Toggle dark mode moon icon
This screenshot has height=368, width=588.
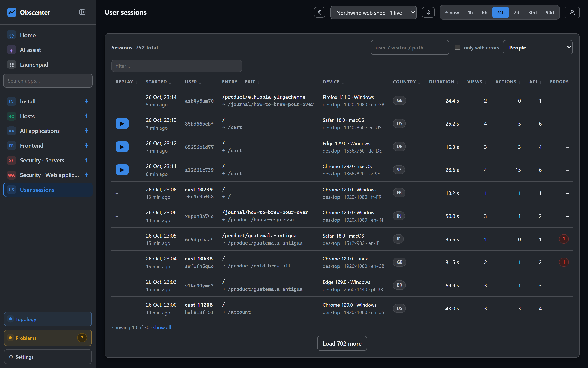point(320,12)
